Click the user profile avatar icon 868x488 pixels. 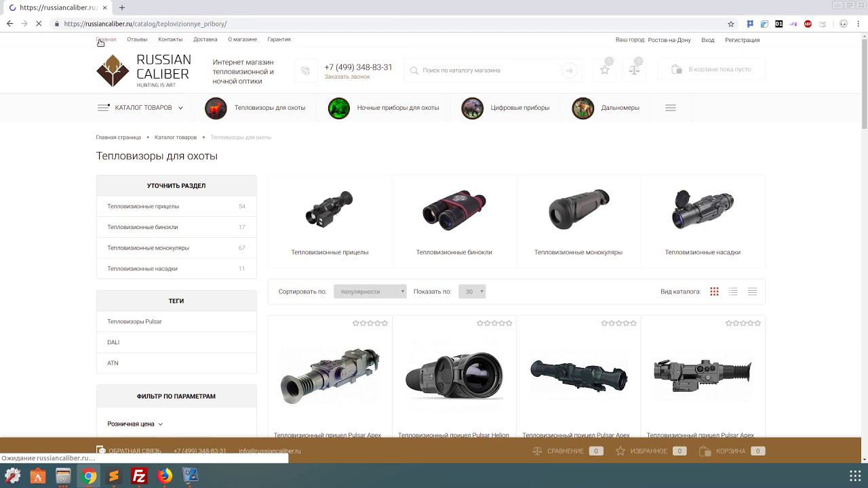point(844,24)
